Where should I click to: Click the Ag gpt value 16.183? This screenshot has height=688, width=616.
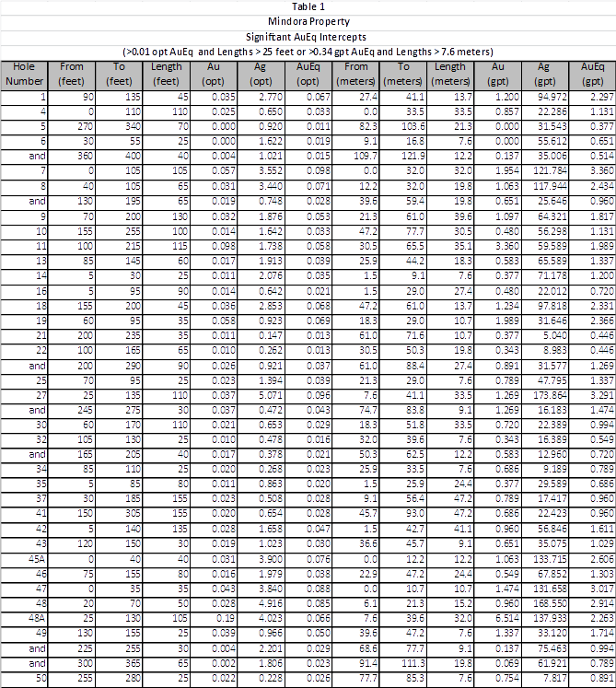[552, 410]
